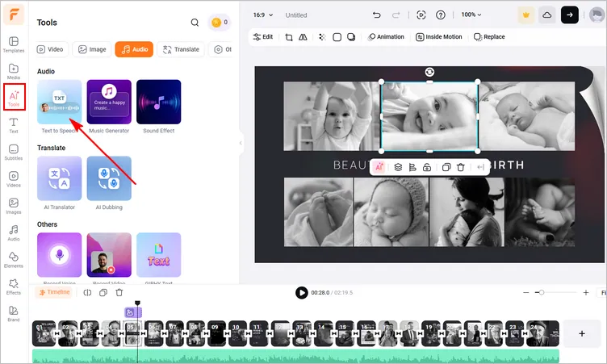Image resolution: width=607 pixels, height=364 pixels.
Task: Open the Record Voice tool
Action: (x=59, y=255)
